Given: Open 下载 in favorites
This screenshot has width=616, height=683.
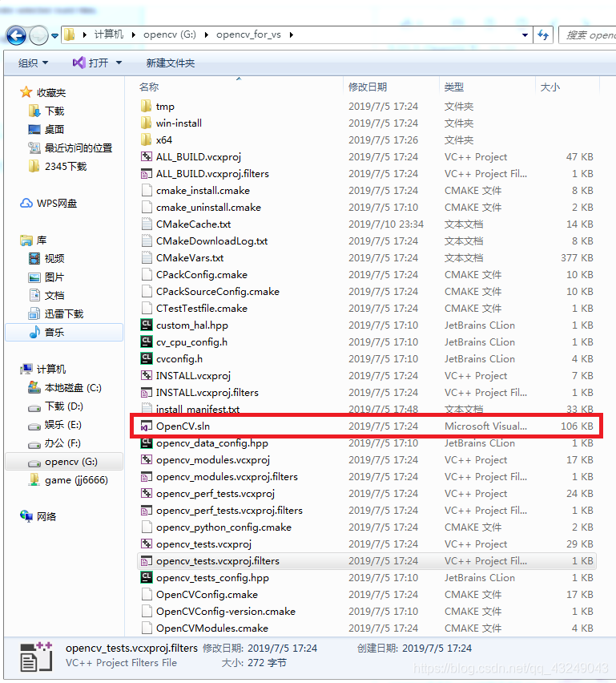Looking at the screenshot, I should tap(46, 111).
